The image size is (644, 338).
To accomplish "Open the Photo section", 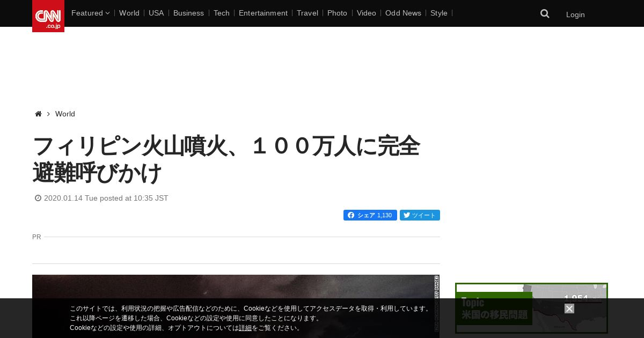I will [337, 13].
